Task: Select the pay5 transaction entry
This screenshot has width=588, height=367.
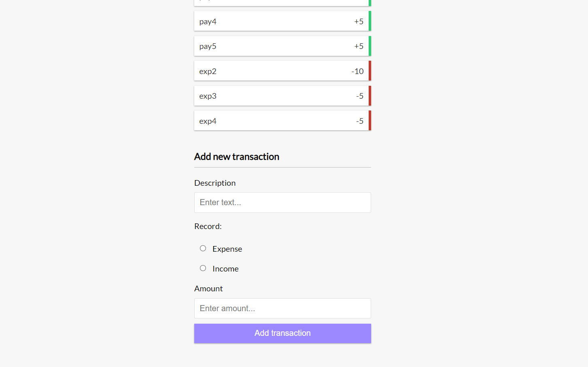Action: point(279,46)
